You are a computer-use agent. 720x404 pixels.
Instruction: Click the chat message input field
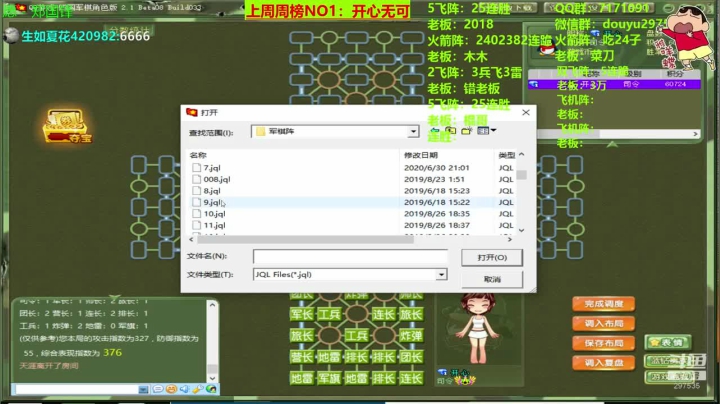tap(76, 389)
